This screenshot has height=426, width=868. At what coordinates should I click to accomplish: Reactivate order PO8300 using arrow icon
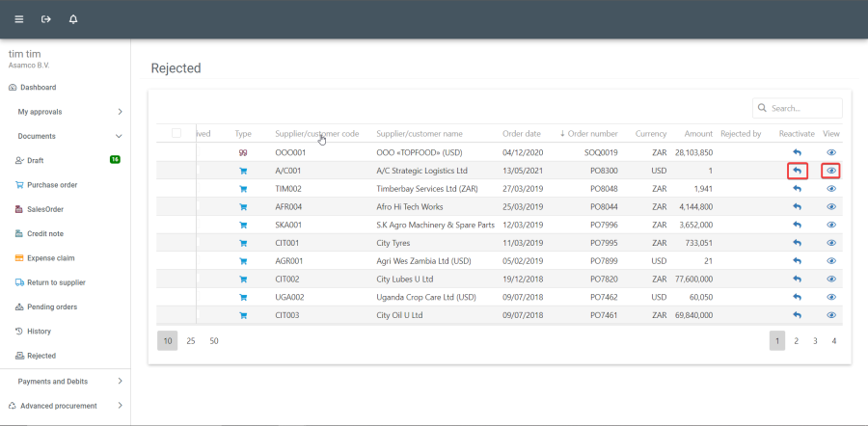797,171
